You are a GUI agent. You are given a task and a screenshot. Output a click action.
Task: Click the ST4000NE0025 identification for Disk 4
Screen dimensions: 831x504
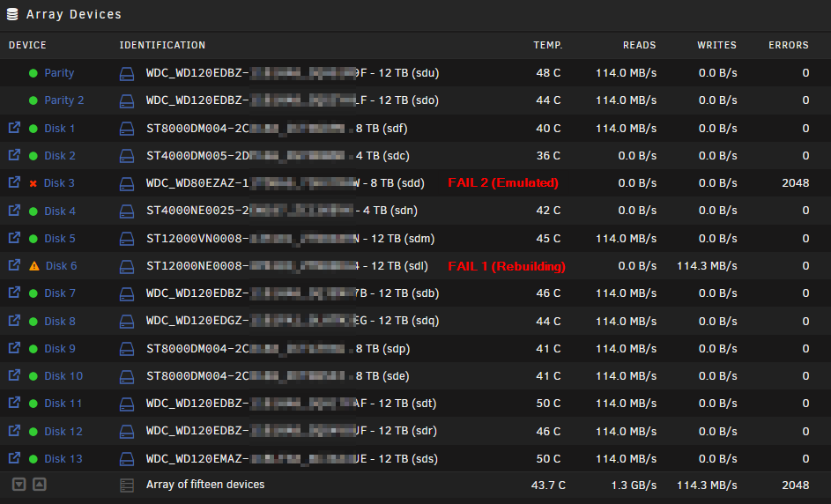tap(282, 211)
